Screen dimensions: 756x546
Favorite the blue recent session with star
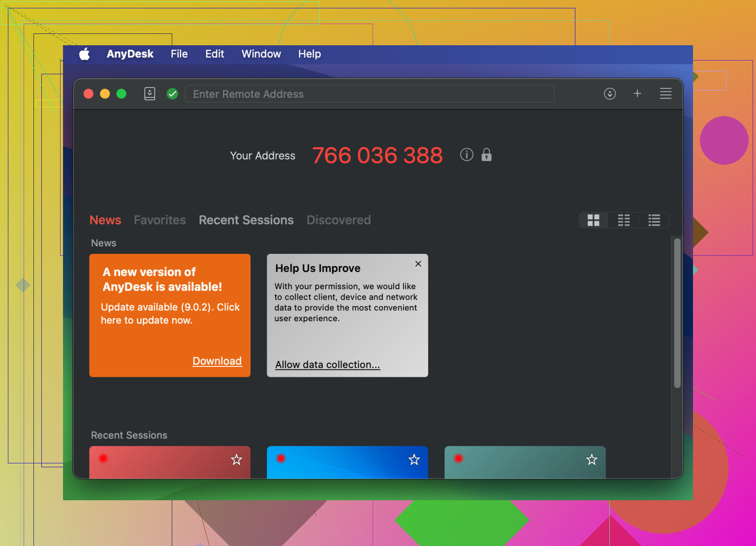point(414,460)
